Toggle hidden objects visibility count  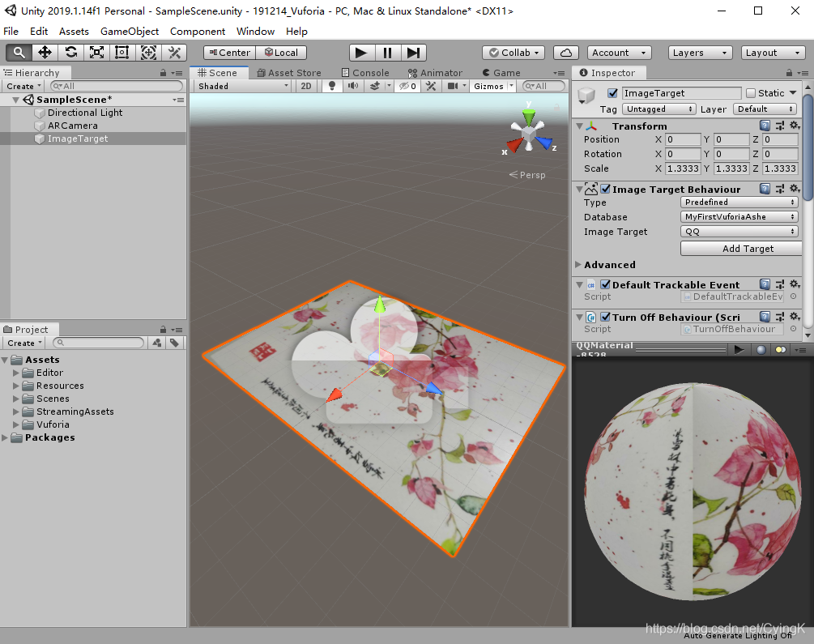coord(408,86)
